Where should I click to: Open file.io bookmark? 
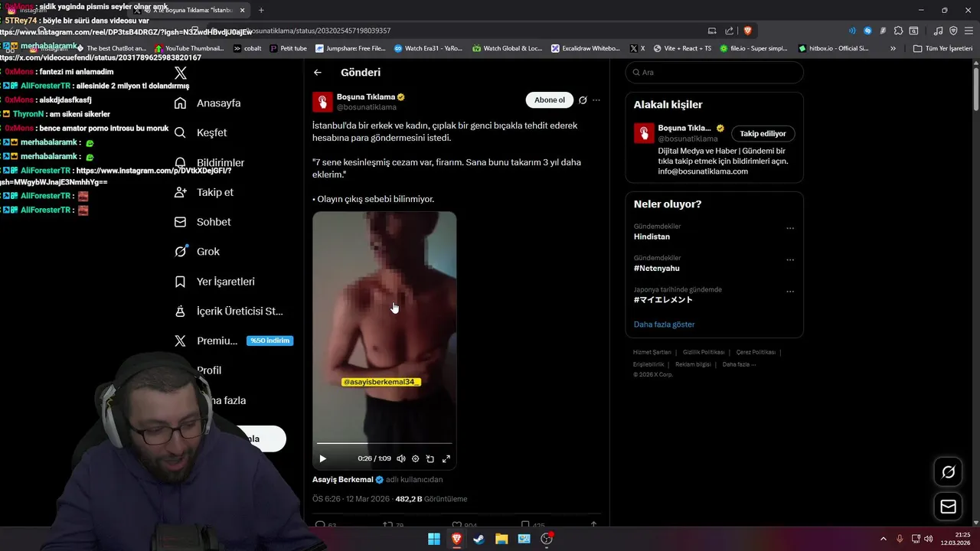point(753,48)
